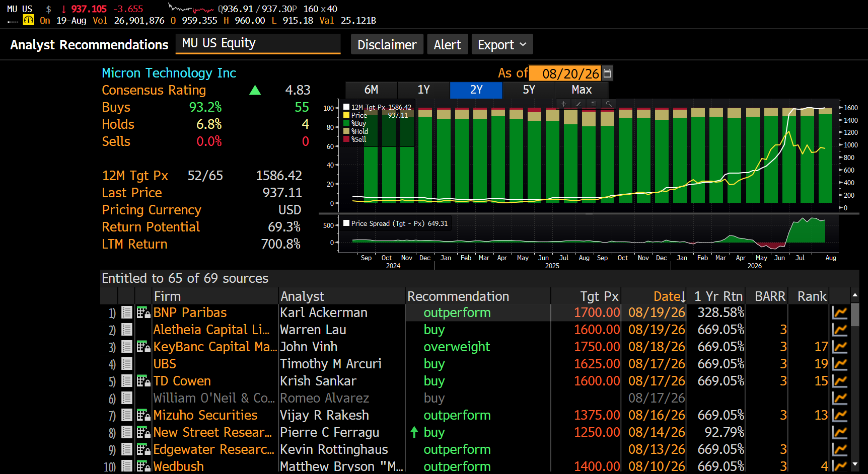Open UBS analyst performance chart icon
This screenshot has height=474, width=868.
(x=839, y=364)
